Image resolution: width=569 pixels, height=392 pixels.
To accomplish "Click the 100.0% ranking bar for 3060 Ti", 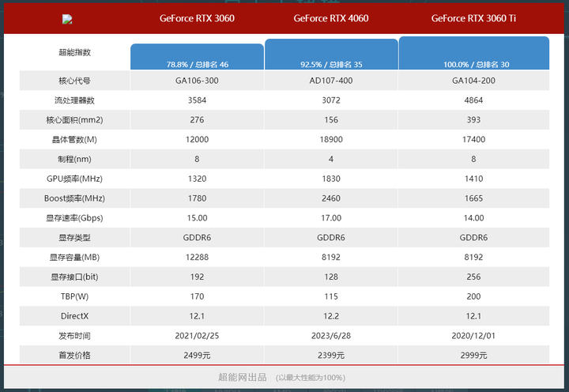I will [x=474, y=53].
